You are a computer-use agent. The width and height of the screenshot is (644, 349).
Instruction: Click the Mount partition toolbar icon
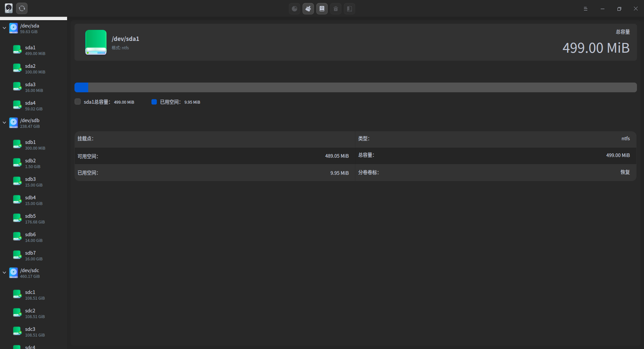[x=322, y=9]
